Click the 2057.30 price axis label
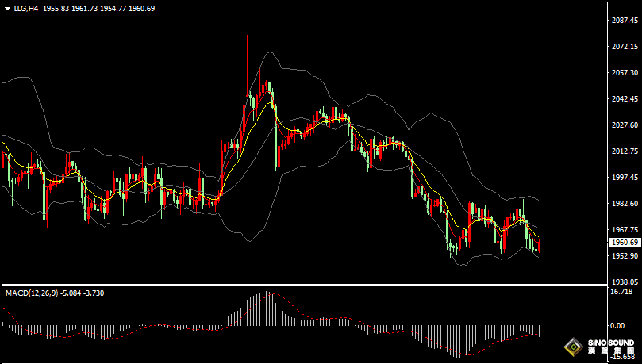The image size is (642, 364). pyautogui.click(x=624, y=73)
